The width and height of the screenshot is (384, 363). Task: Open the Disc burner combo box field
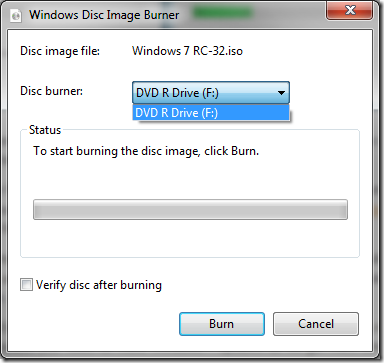[x=211, y=92]
